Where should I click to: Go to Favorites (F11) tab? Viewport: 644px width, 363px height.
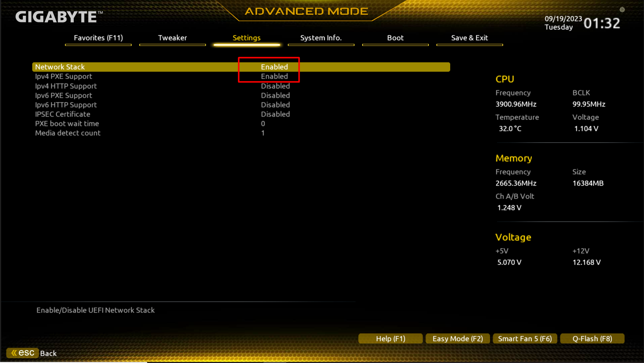(98, 38)
